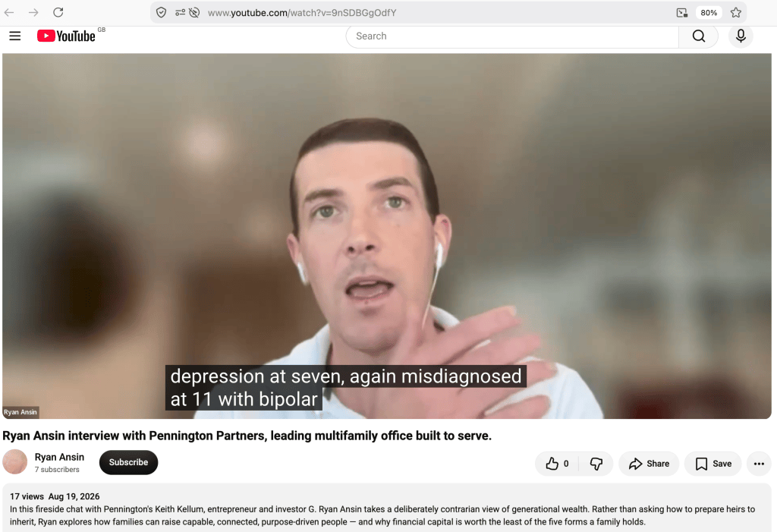This screenshot has height=532, width=777.
Task: Save the video to a playlist
Action: click(713, 464)
